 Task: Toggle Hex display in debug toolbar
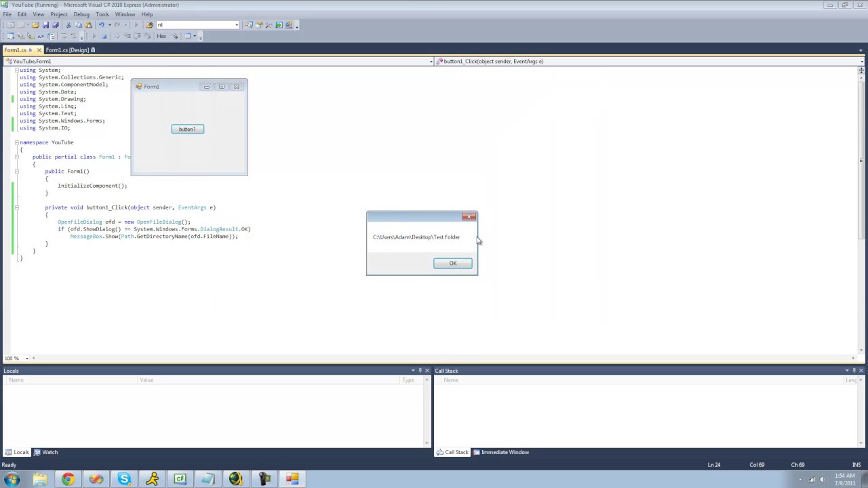pyautogui.click(x=161, y=36)
